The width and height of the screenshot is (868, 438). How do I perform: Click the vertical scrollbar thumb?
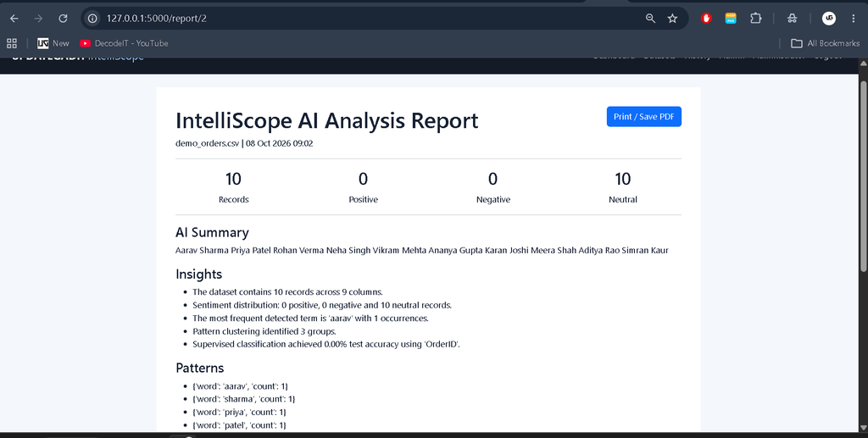[863, 176]
